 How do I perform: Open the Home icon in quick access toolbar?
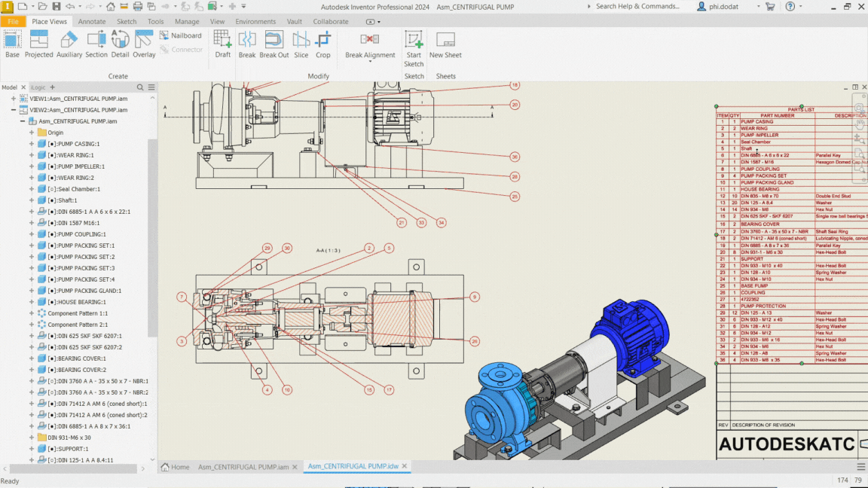coord(111,7)
